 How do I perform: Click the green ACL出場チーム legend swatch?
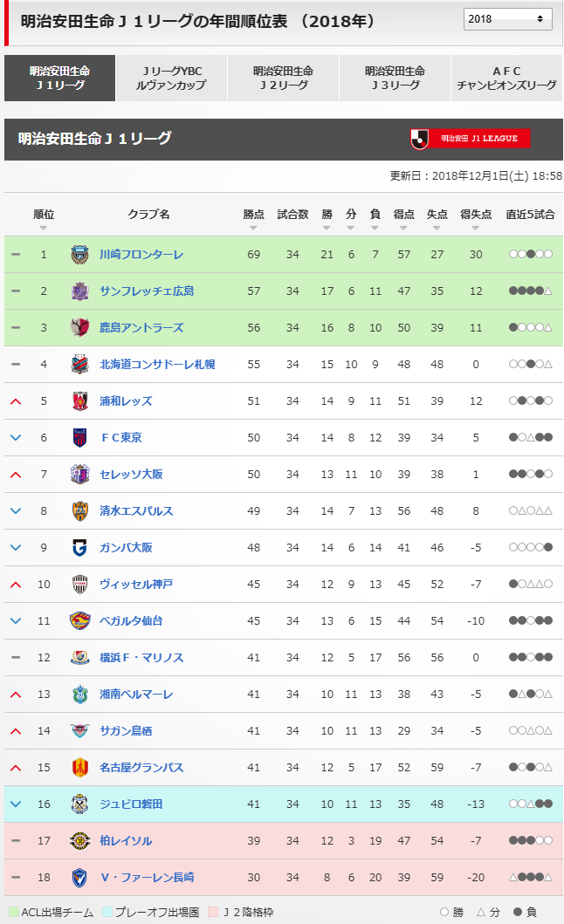tap(13, 912)
